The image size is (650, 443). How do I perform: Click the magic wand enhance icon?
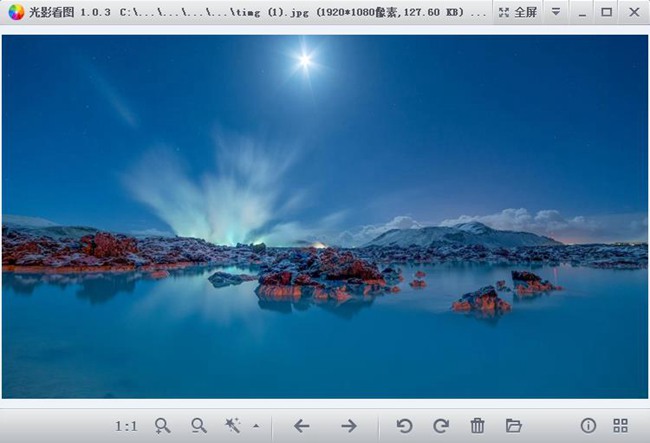pos(233,426)
